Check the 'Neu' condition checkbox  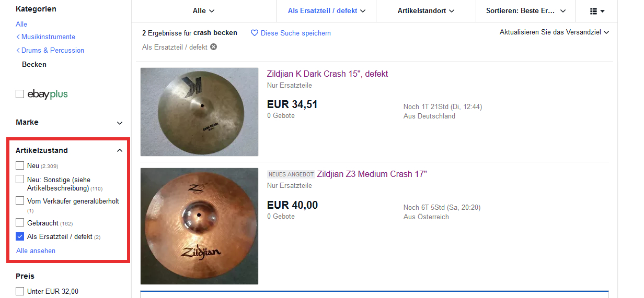click(x=20, y=165)
